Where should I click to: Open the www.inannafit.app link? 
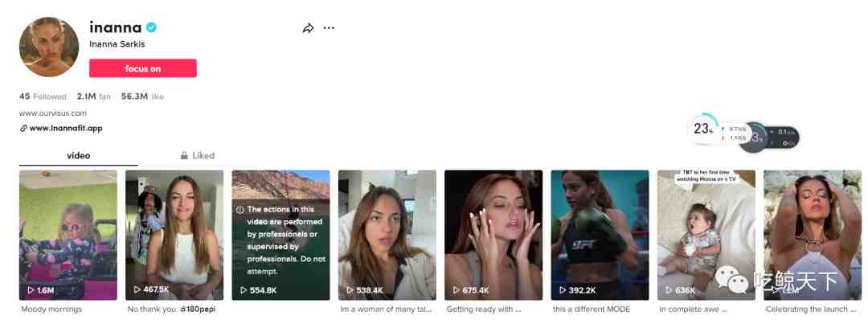tap(66, 128)
